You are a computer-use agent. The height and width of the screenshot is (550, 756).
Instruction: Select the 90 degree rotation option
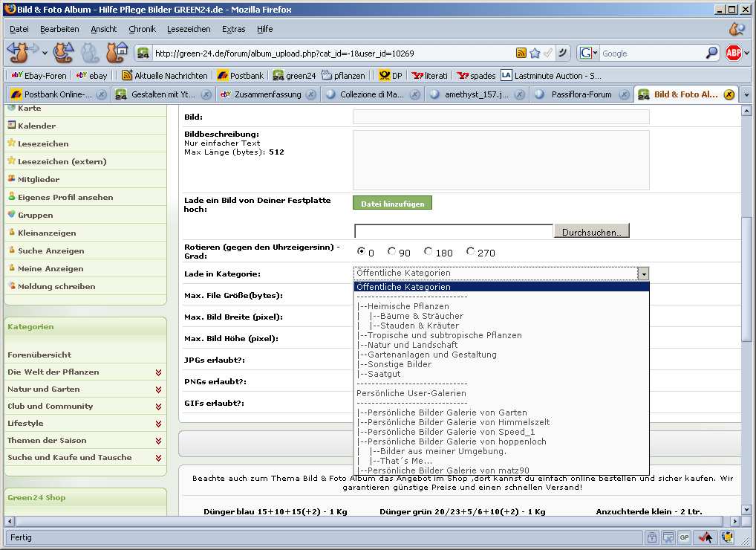pyautogui.click(x=392, y=252)
